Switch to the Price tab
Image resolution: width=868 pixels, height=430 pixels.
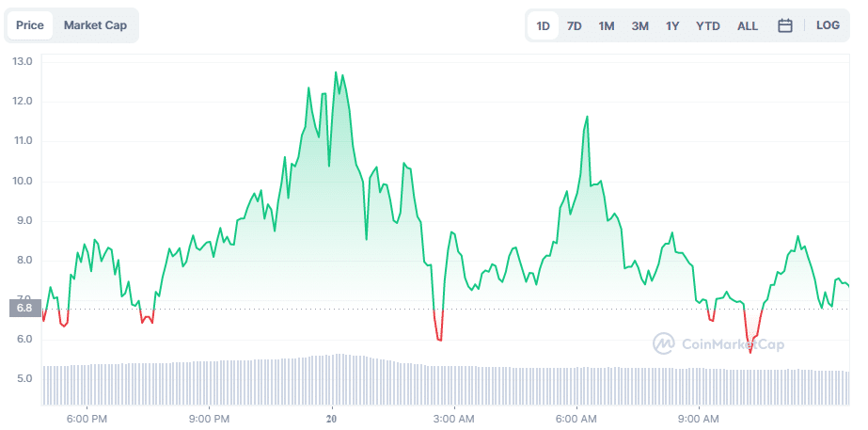30,25
